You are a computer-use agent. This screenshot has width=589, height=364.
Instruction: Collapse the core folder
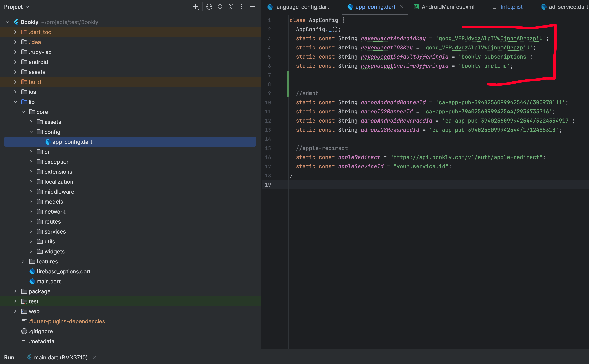23,112
